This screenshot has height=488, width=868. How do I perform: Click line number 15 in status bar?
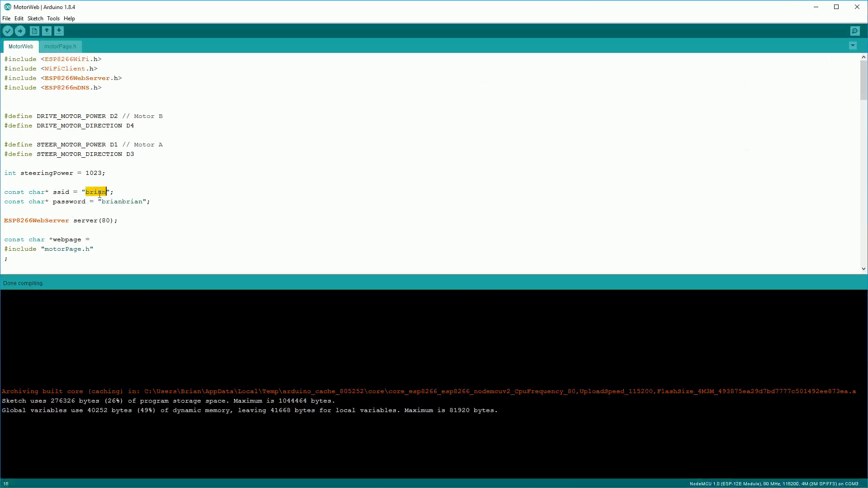6,483
